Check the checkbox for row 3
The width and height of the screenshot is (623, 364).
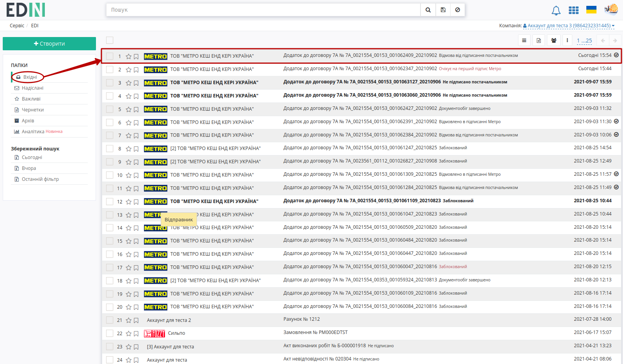(x=110, y=83)
